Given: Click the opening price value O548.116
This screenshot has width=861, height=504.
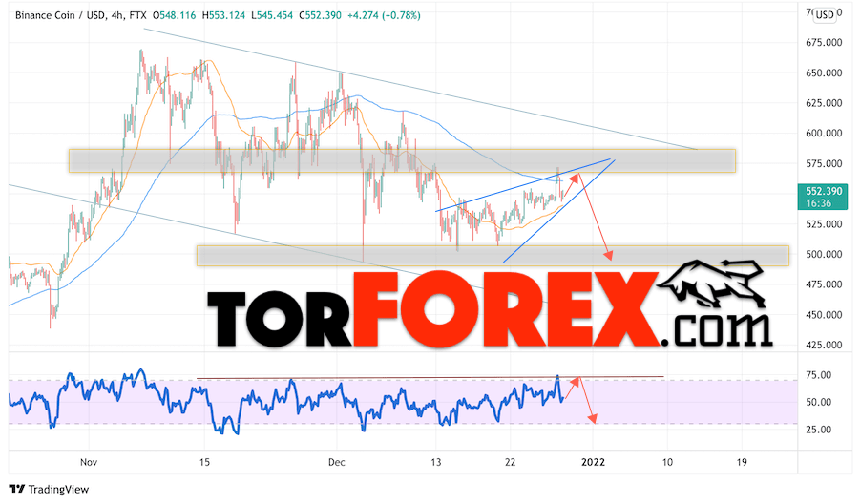Looking at the screenshot, I should (x=174, y=15).
